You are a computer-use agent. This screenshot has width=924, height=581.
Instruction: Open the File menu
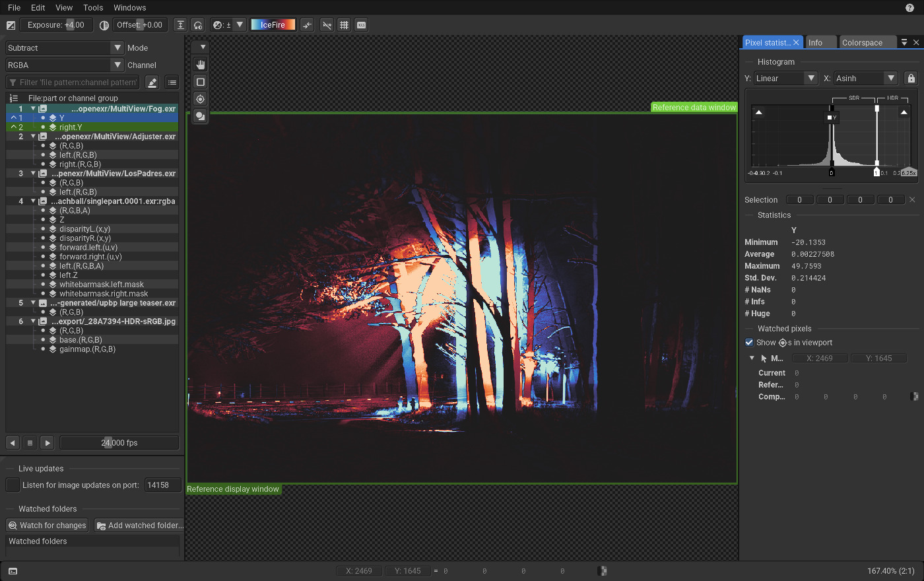15,8
